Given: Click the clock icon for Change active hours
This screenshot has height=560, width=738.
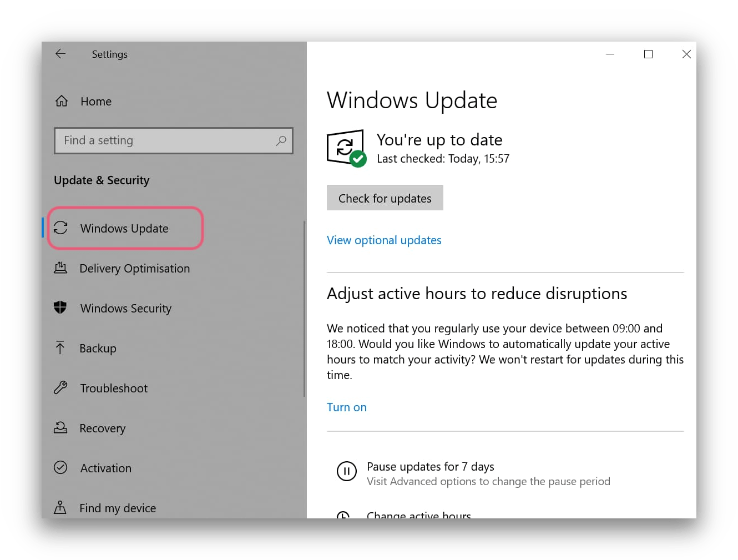Looking at the screenshot, I should point(343,515).
